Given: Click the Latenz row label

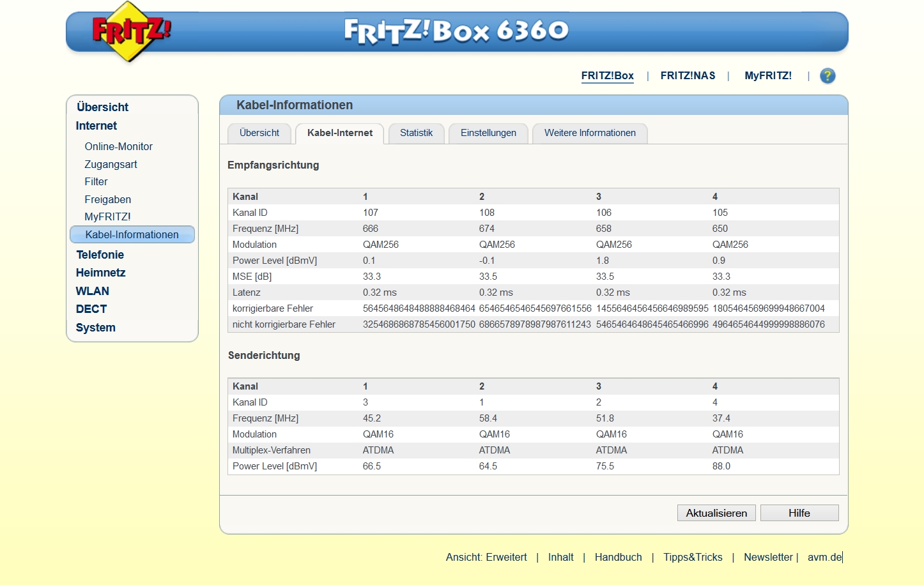Looking at the screenshot, I should tap(246, 292).
